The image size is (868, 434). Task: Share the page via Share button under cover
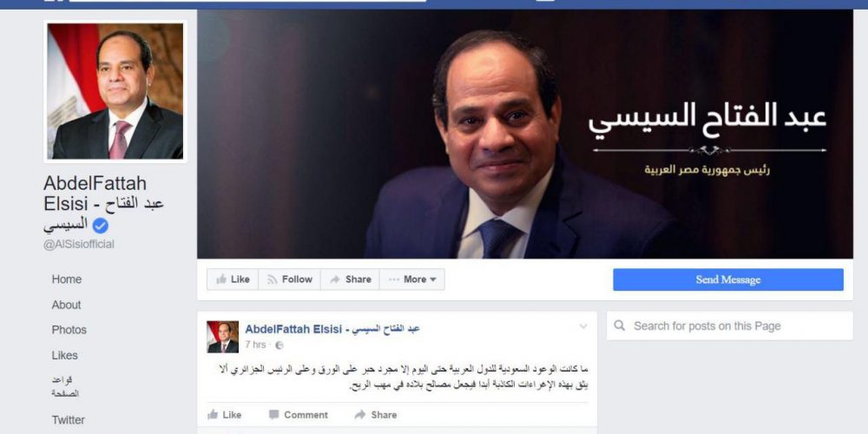(x=350, y=279)
